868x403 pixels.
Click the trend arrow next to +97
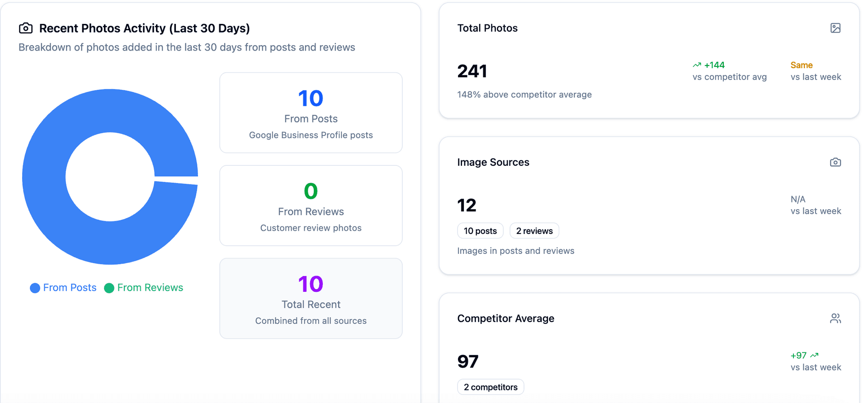click(x=814, y=355)
